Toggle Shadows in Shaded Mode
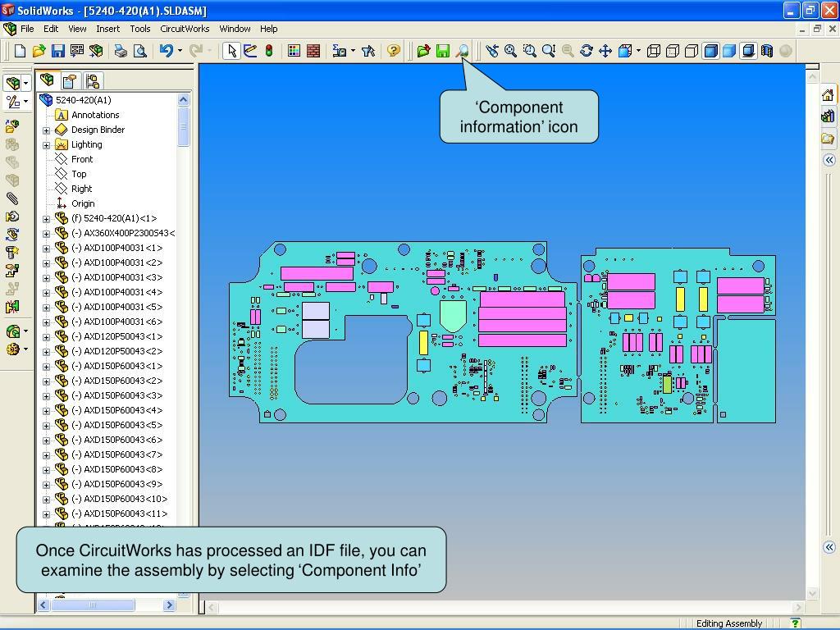The image size is (840, 630). (748, 51)
